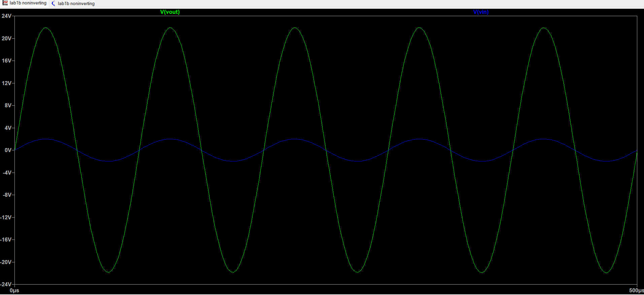Click the 0µs horizontal axis label
The width and height of the screenshot is (644, 295).
tap(14, 291)
